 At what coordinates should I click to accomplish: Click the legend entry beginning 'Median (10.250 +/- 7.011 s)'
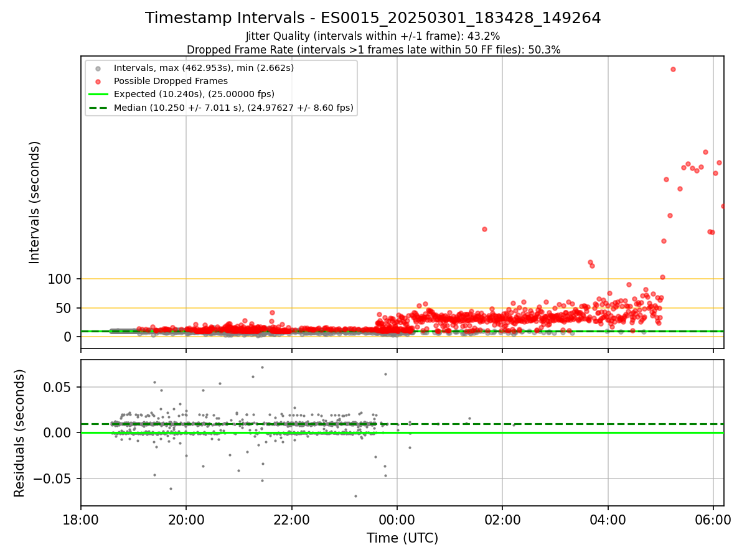tap(233, 108)
